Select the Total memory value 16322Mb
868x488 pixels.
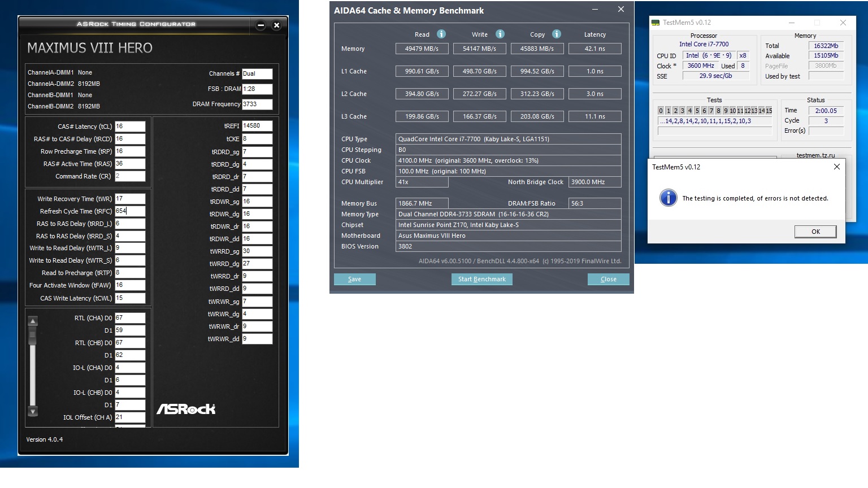(x=826, y=46)
